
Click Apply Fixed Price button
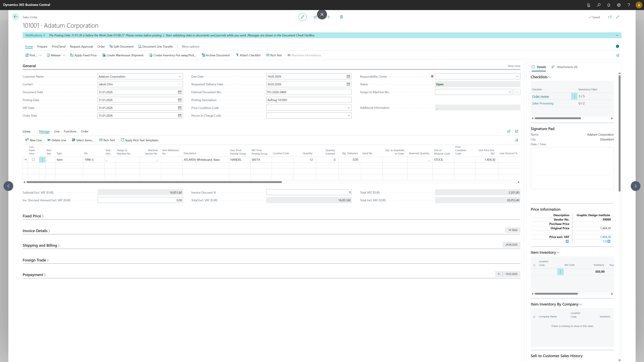pyautogui.click(x=83, y=55)
